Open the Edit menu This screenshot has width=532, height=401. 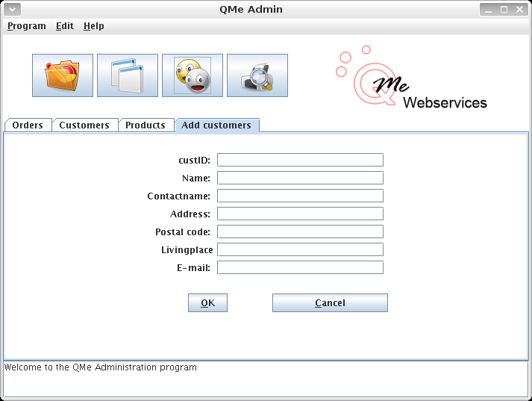[65, 26]
